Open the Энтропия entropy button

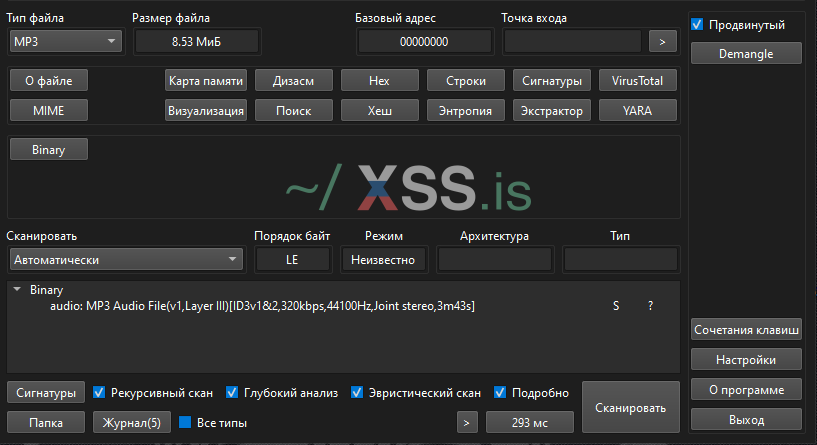pos(466,110)
